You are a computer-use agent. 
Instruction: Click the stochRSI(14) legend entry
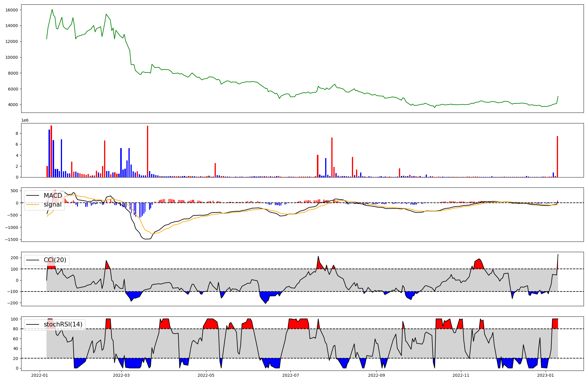click(x=63, y=324)
